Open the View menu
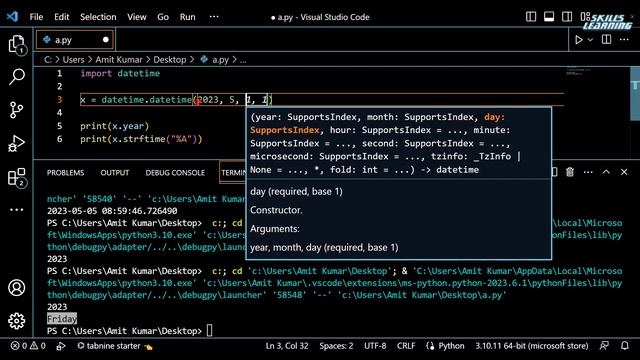Screen dimensions: 640x360 [136, 17]
